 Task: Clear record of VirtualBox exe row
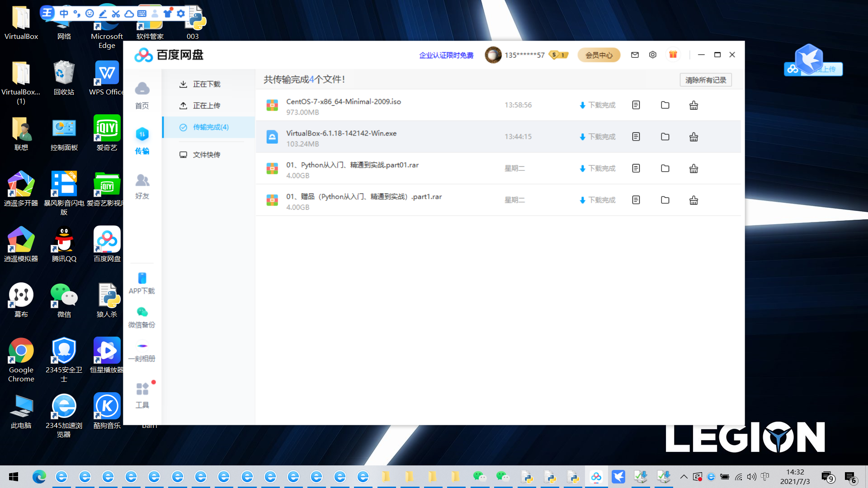tap(693, 137)
